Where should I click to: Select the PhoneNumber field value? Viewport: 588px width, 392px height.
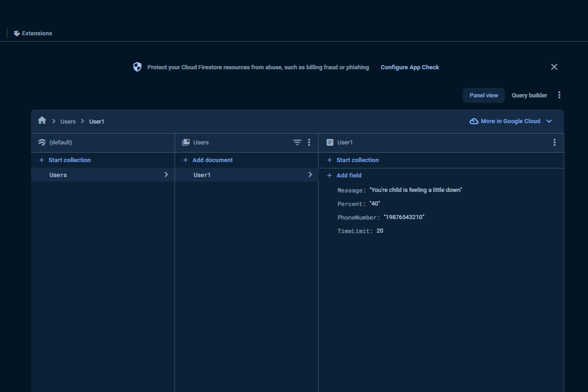pos(404,217)
